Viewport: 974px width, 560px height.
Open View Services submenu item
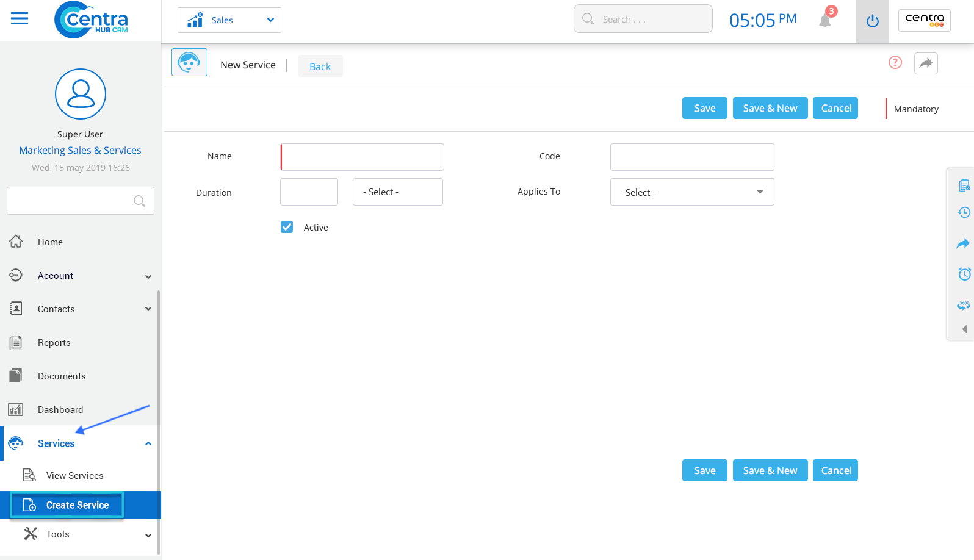74,476
